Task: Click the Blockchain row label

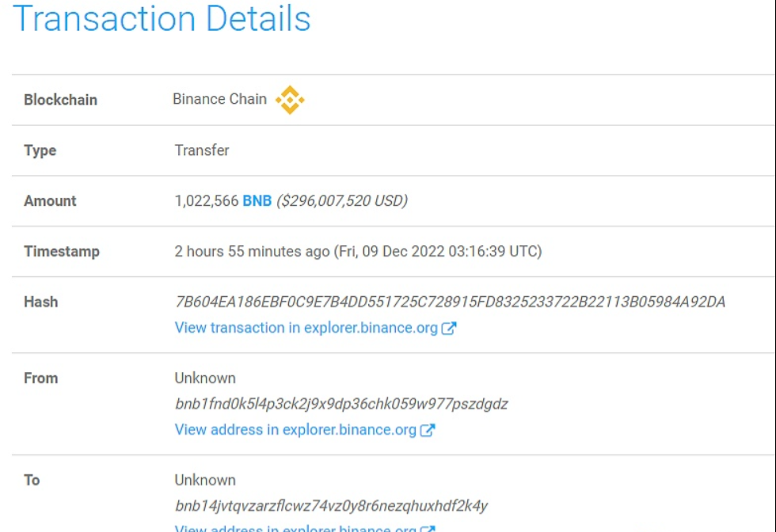Action: (60, 100)
